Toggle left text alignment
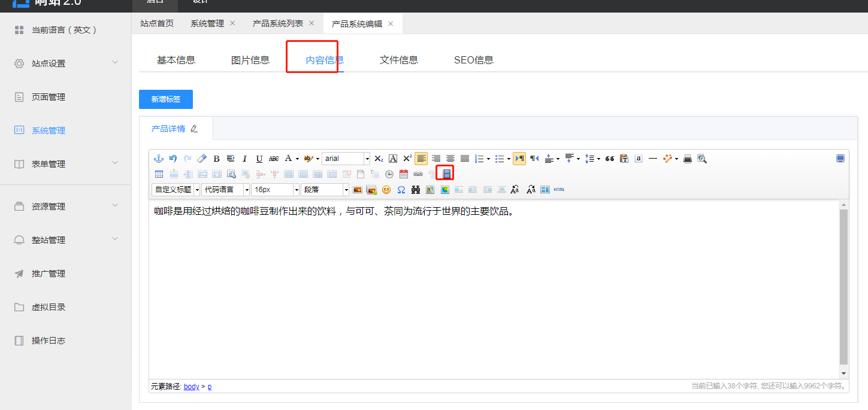The width and height of the screenshot is (868, 410). (421, 159)
